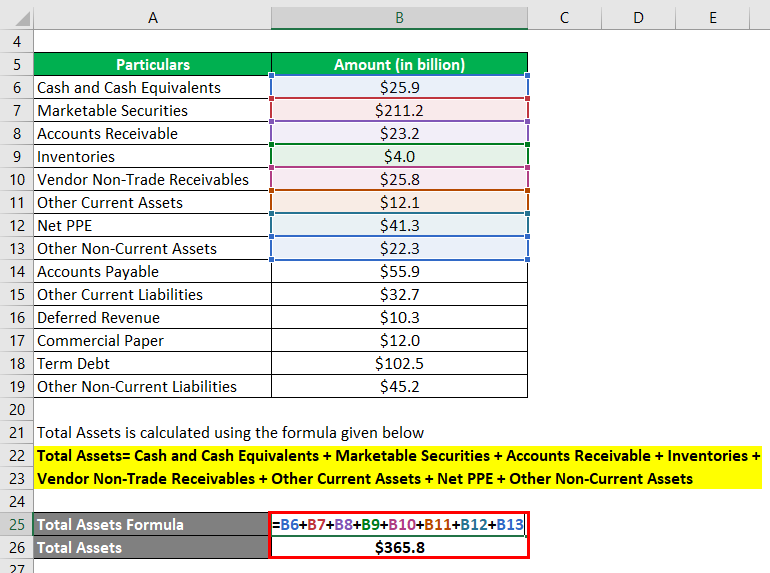Click cell Term Debt
Viewport: 770px width, 573px height.
[x=152, y=363]
